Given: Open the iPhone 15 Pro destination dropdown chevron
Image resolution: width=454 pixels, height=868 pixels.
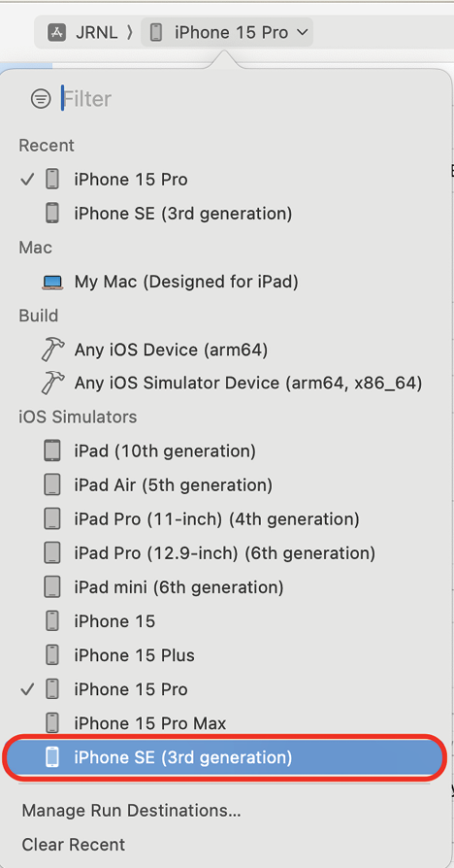Looking at the screenshot, I should click(x=302, y=33).
